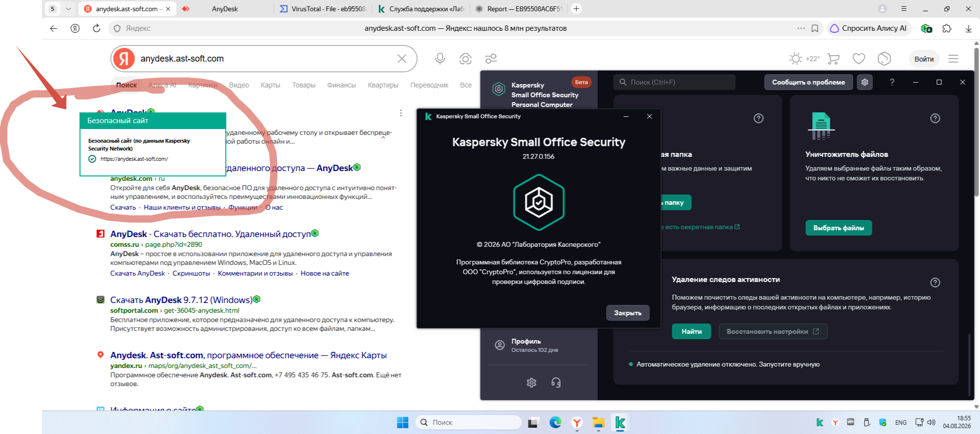
Task: Open the Наши клиенты и отзывы sitelink
Action: coord(182,207)
